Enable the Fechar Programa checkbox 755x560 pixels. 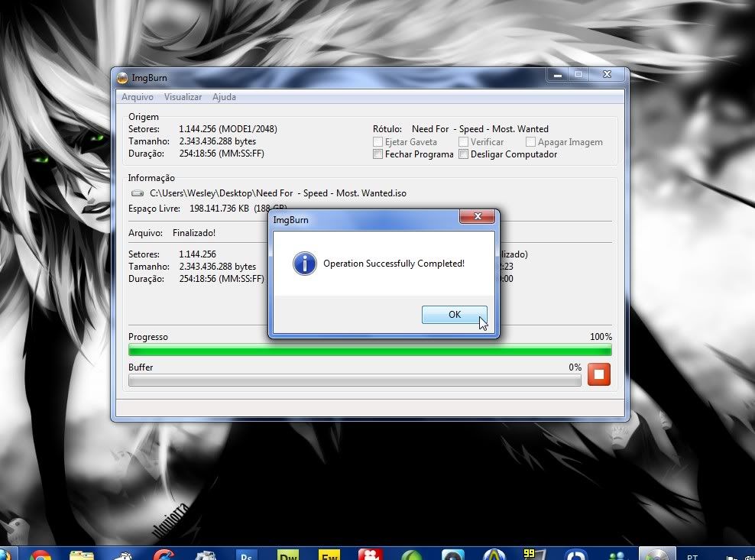pyautogui.click(x=378, y=154)
